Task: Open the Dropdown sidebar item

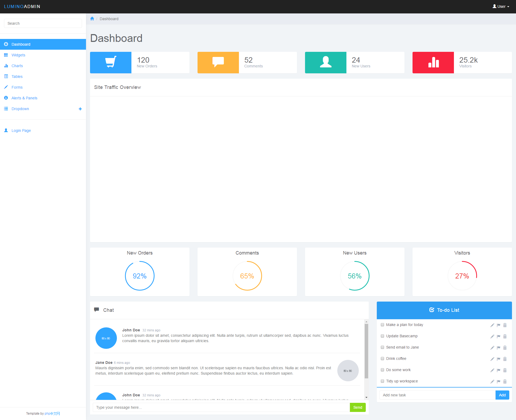Action: pyautogui.click(x=43, y=109)
